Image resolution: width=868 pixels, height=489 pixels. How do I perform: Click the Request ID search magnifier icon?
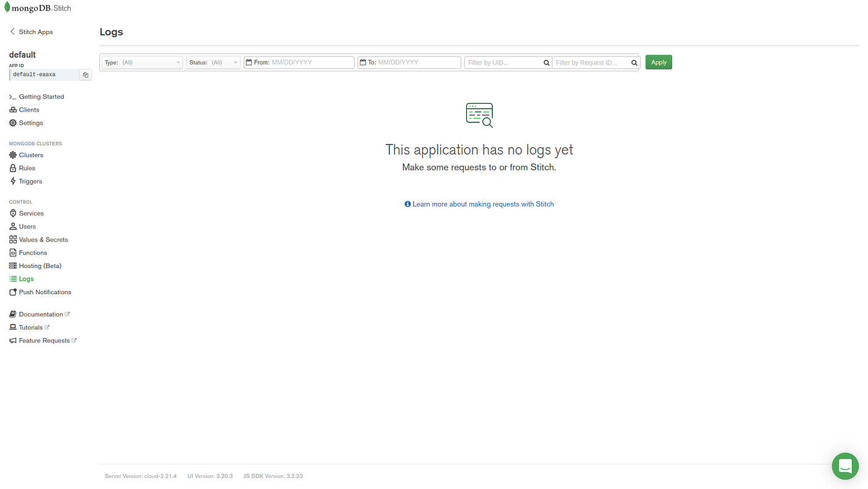pyautogui.click(x=633, y=62)
